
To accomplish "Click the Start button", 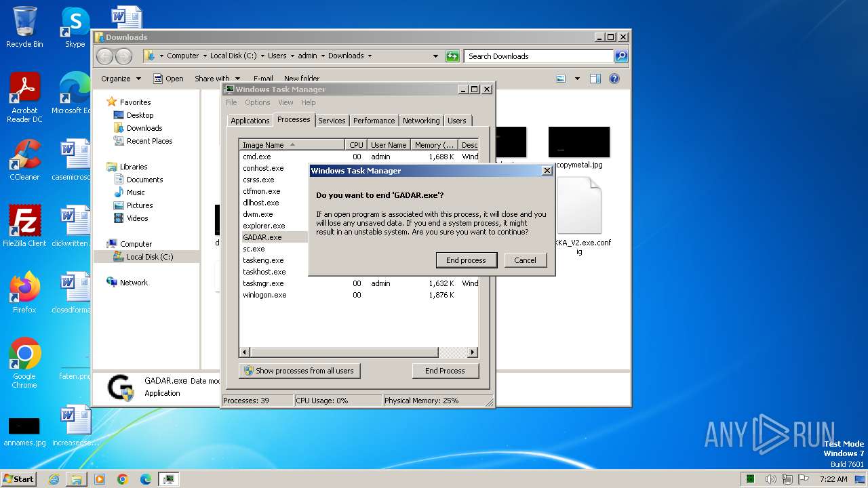I will pyautogui.click(x=18, y=479).
